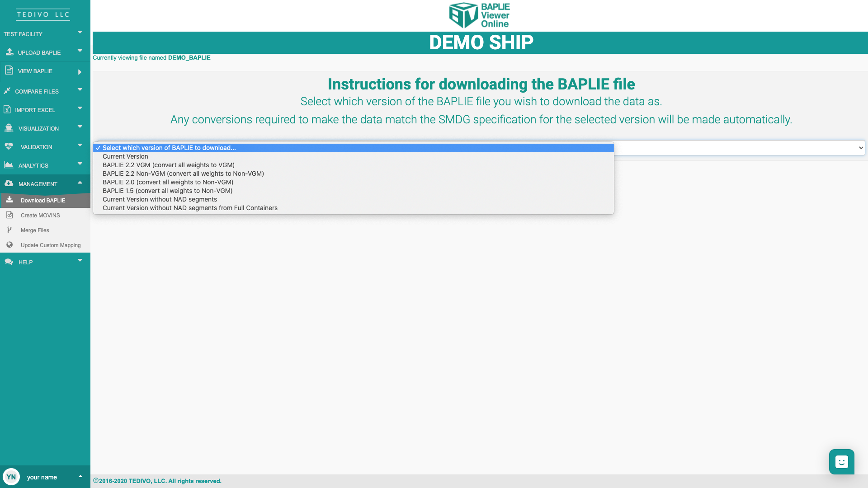Click the BAPLIE Viewer Online logo
The width and height of the screenshot is (868, 488).
coord(479,15)
